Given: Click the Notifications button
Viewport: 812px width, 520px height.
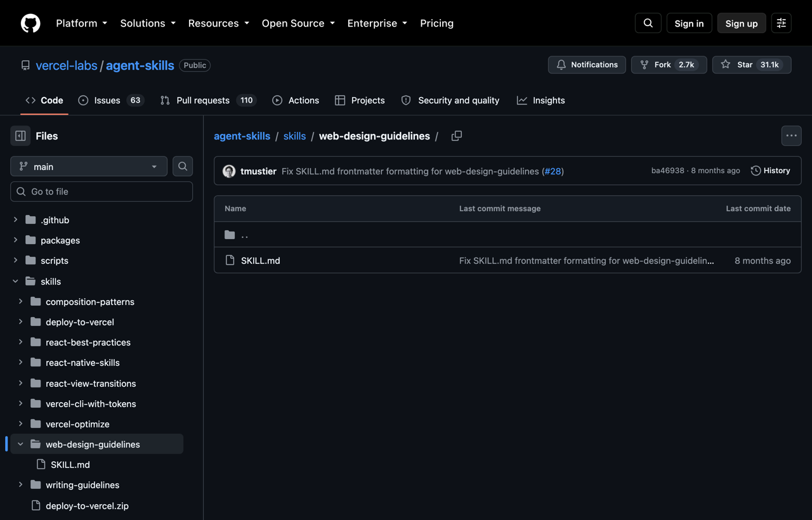Looking at the screenshot, I should pyautogui.click(x=587, y=65).
